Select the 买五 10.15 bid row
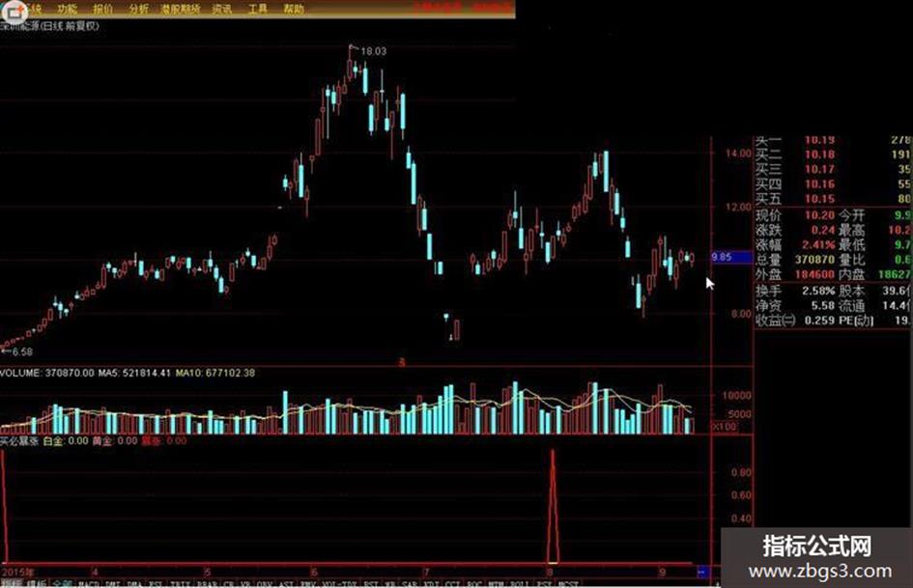Viewport: 913px width, 588px height. coord(833,199)
